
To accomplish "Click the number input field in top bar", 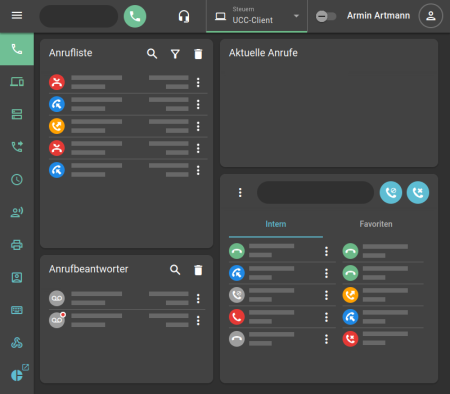I will point(79,16).
